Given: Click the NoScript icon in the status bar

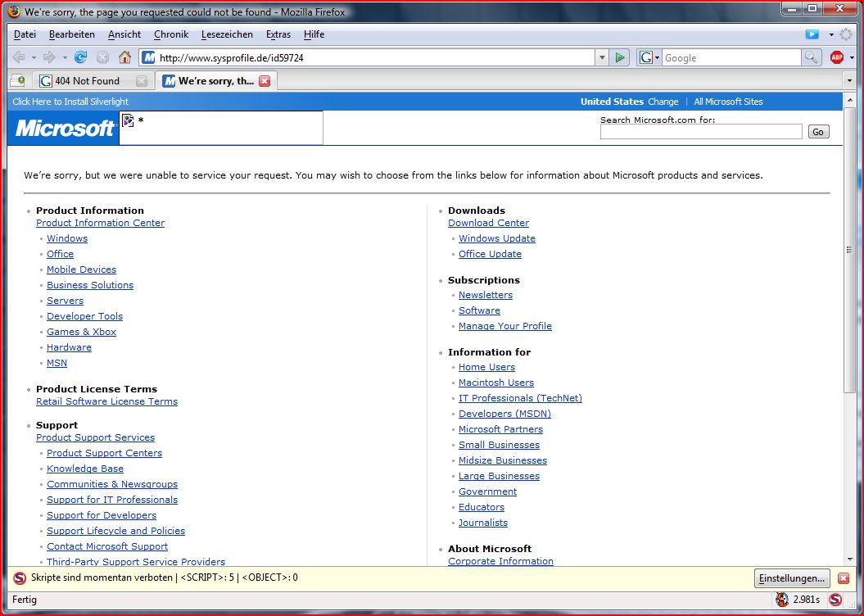Looking at the screenshot, I should coord(835,600).
